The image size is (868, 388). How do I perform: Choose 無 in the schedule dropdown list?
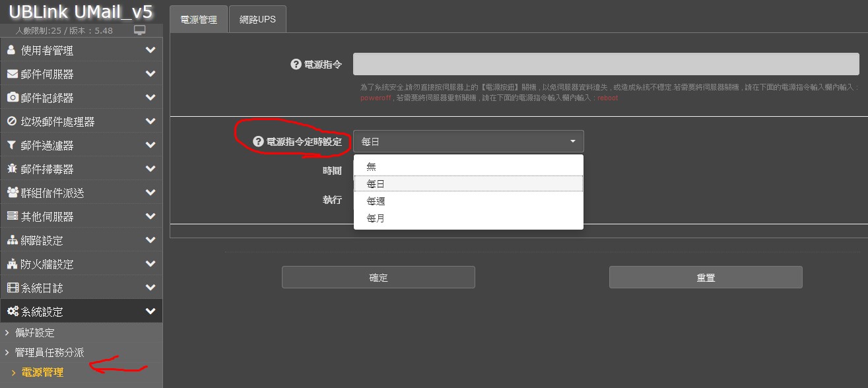click(371, 167)
